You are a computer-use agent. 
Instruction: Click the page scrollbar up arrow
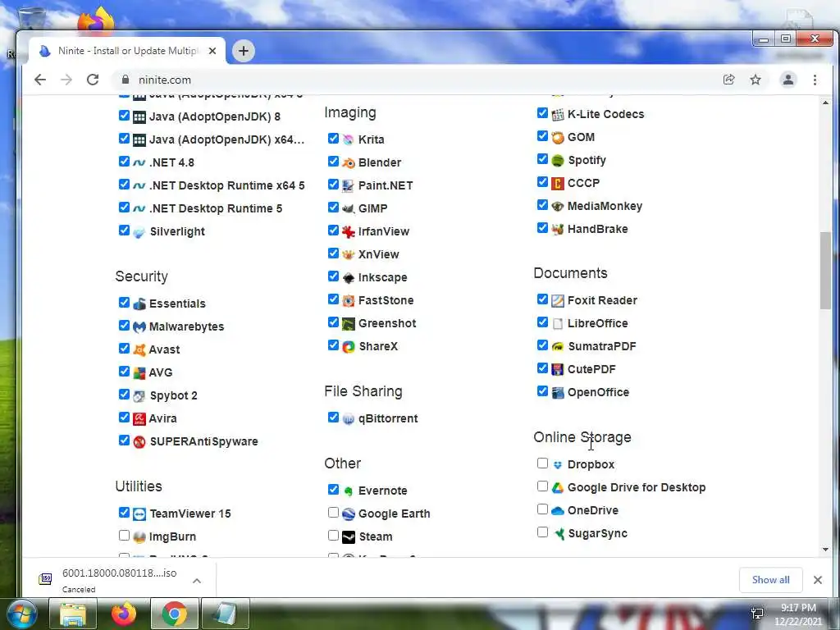[x=825, y=102]
